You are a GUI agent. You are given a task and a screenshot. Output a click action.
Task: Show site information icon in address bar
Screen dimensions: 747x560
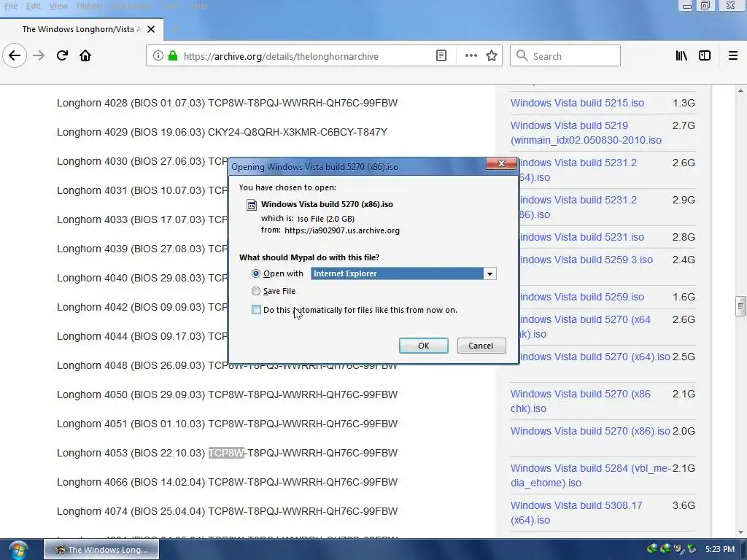pyautogui.click(x=158, y=55)
